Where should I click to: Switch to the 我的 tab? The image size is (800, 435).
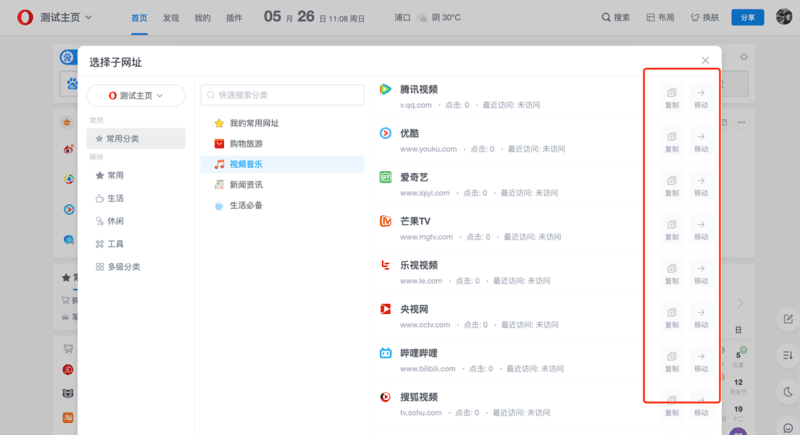tap(203, 18)
